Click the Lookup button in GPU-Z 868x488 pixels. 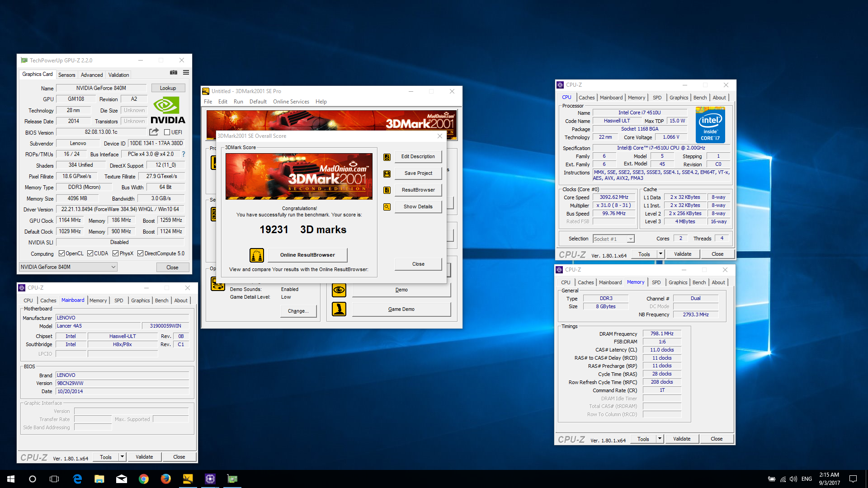(168, 88)
